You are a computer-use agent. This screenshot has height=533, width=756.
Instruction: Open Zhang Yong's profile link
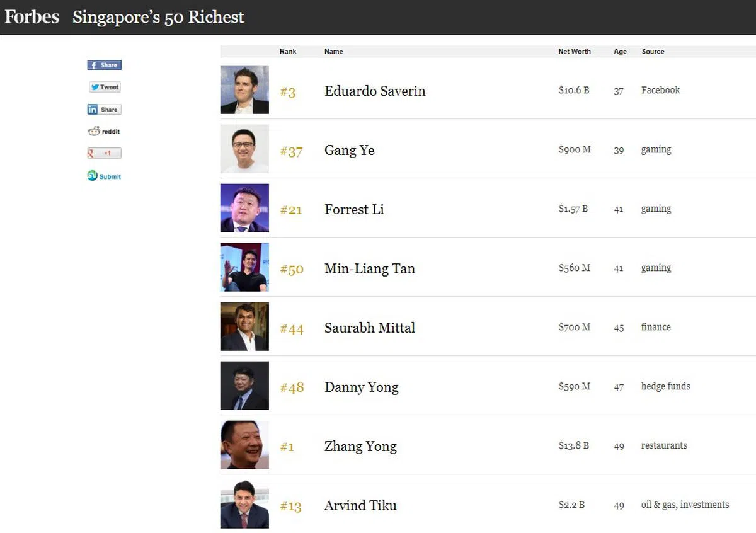coord(360,447)
